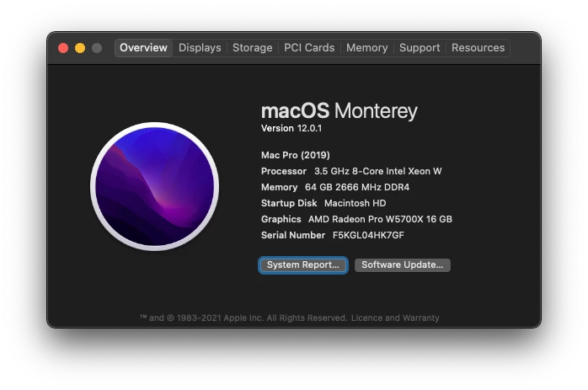Image resolution: width=588 pixels, height=390 pixels.
Task: Select the Storage tab
Action: [x=253, y=48]
